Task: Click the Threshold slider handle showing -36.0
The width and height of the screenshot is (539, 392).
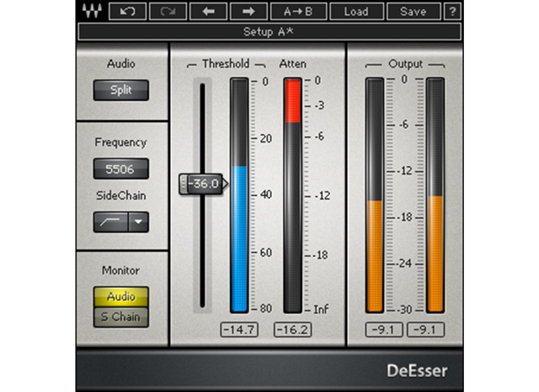Action: (x=201, y=184)
